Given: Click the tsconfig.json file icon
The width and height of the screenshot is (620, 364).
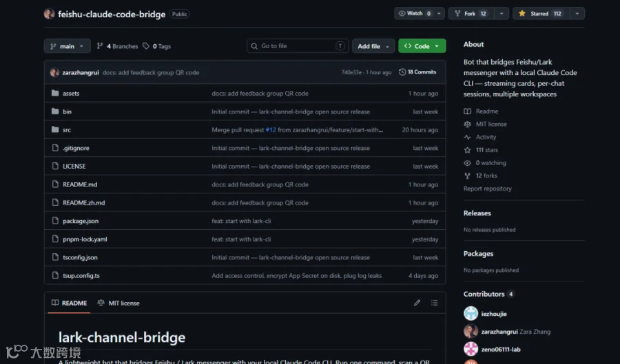Looking at the screenshot, I should pos(55,257).
